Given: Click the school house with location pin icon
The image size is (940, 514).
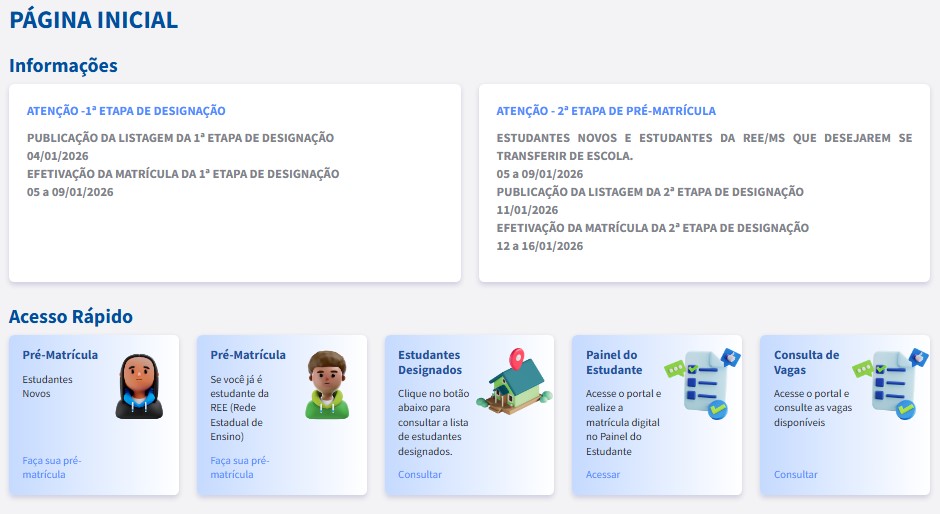Looking at the screenshot, I should (518, 381).
